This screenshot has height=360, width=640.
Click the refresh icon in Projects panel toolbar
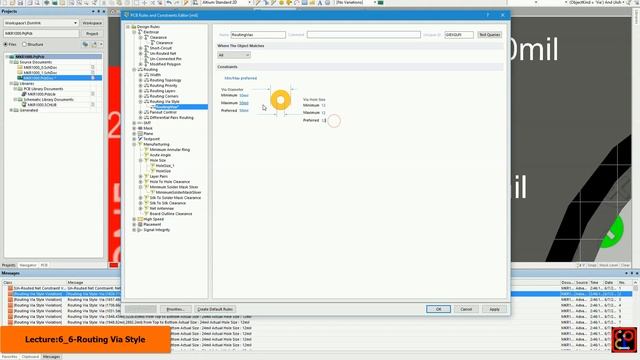pyautogui.click(x=85, y=44)
